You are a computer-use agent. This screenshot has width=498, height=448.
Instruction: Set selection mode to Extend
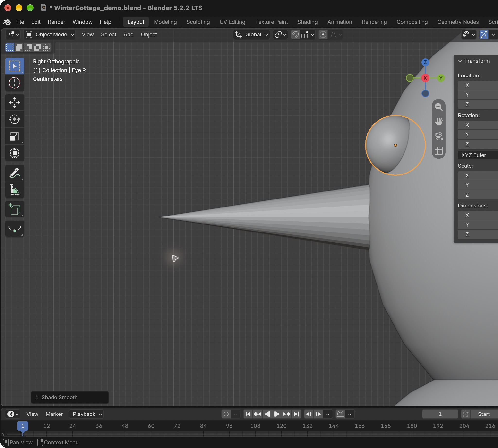click(19, 47)
